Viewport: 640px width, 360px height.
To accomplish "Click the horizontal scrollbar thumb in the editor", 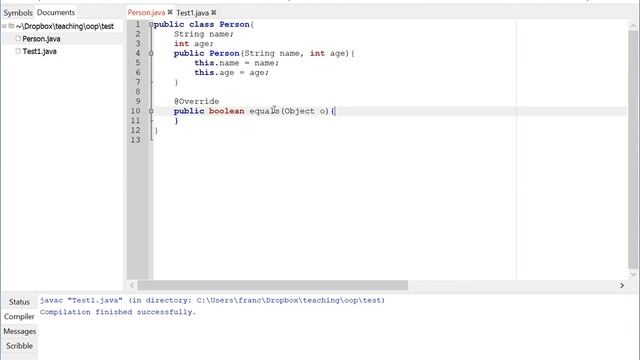I will [273, 285].
